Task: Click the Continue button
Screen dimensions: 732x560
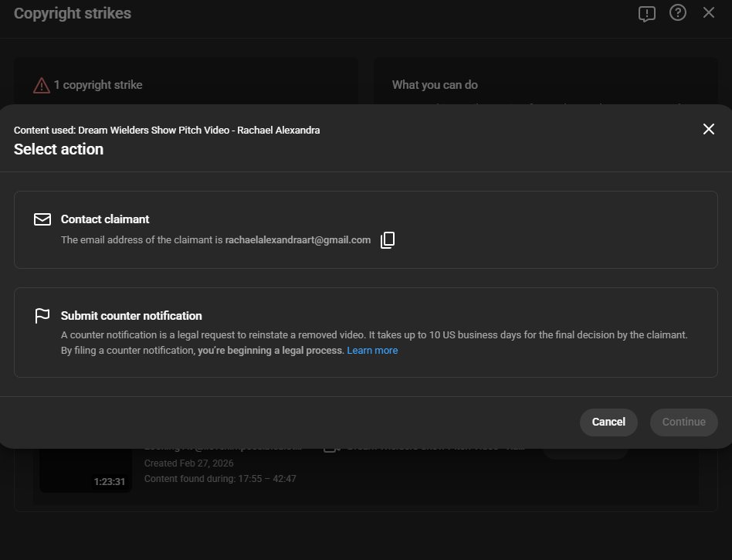Action: 683,423
